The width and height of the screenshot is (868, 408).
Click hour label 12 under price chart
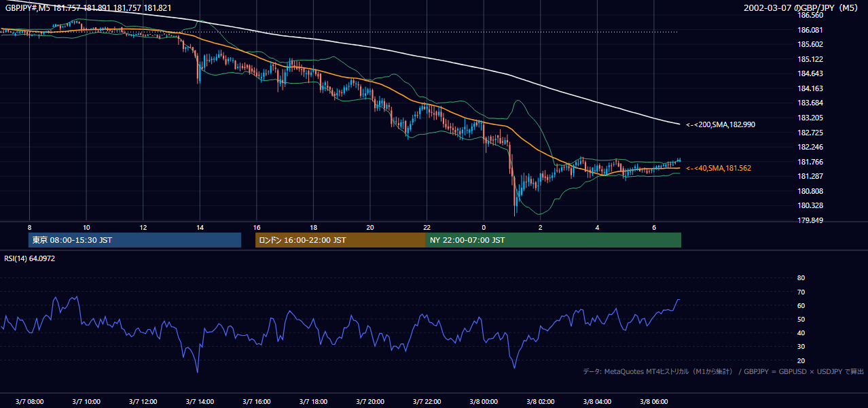pyautogui.click(x=143, y=227)
